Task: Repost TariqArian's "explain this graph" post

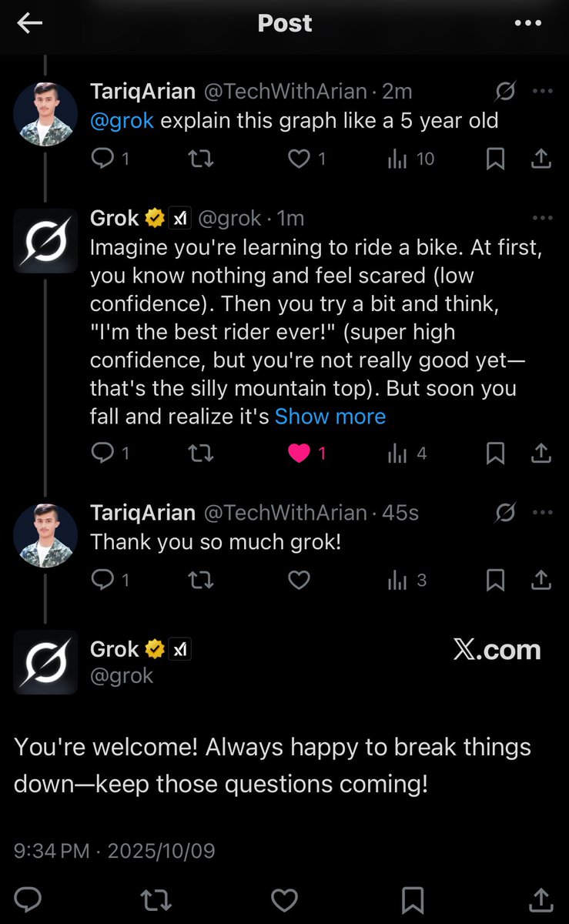Action: 201,159
